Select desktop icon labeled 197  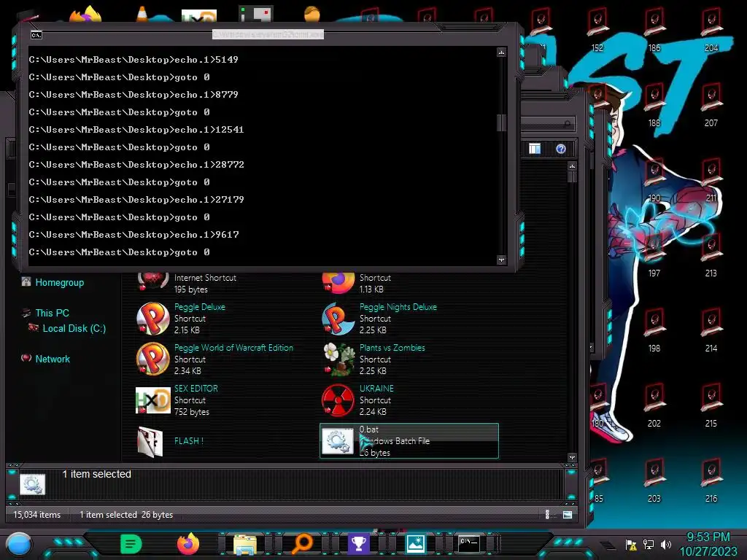[x=654, y=256]
